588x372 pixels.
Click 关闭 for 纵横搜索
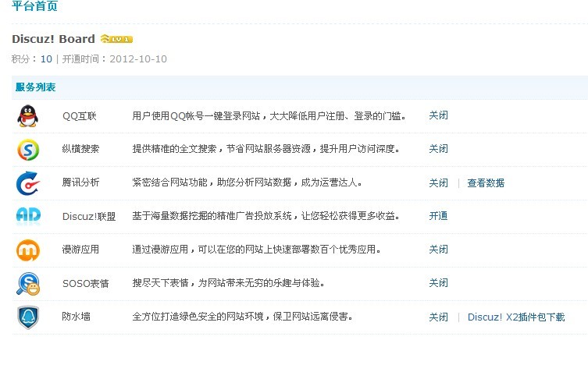point(438,149)
